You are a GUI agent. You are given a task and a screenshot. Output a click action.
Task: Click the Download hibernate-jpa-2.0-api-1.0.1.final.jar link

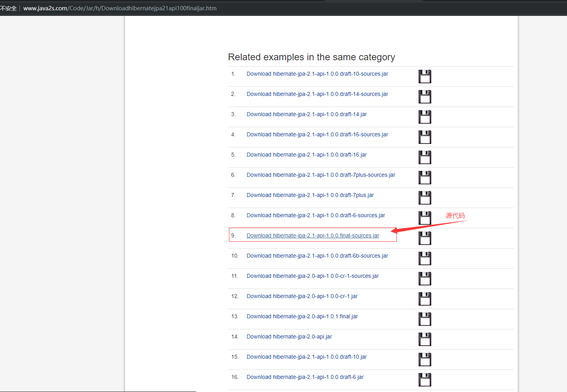(x=302, y=316)
